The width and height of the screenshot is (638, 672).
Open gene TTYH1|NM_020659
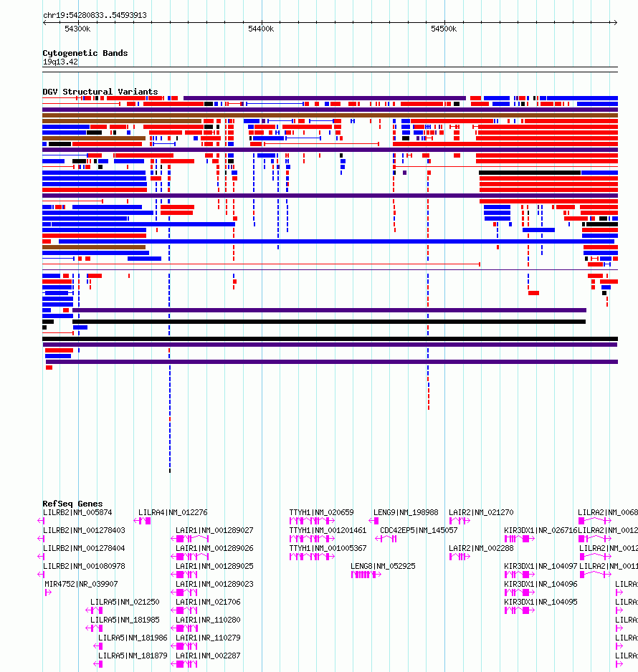point(322,512)
